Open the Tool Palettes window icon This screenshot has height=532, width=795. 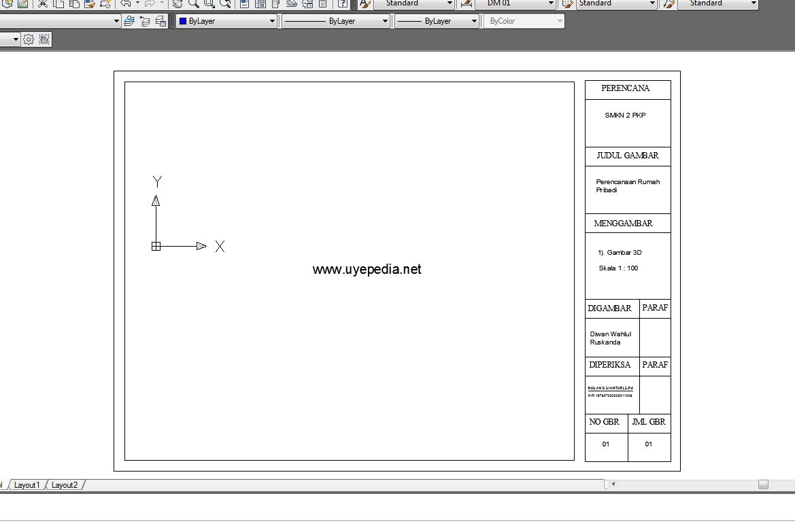[x=276, y=3]
